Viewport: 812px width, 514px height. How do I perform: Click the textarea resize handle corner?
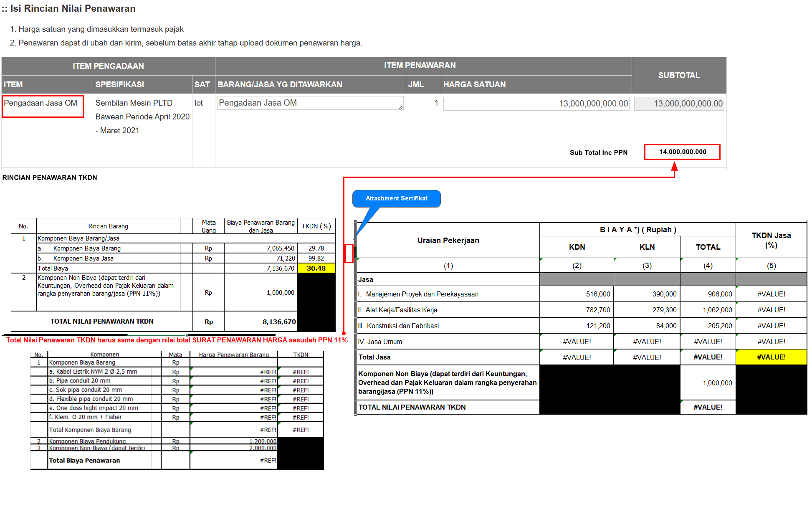pos(401,107)
